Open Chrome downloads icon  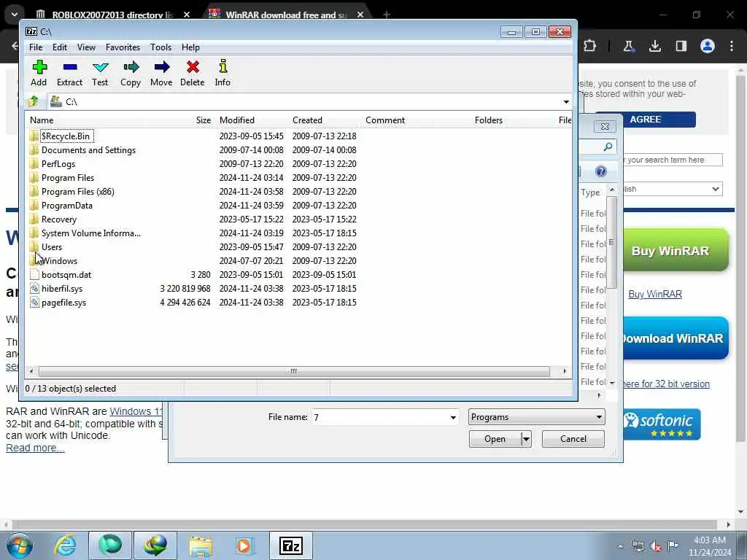[655, 46]
